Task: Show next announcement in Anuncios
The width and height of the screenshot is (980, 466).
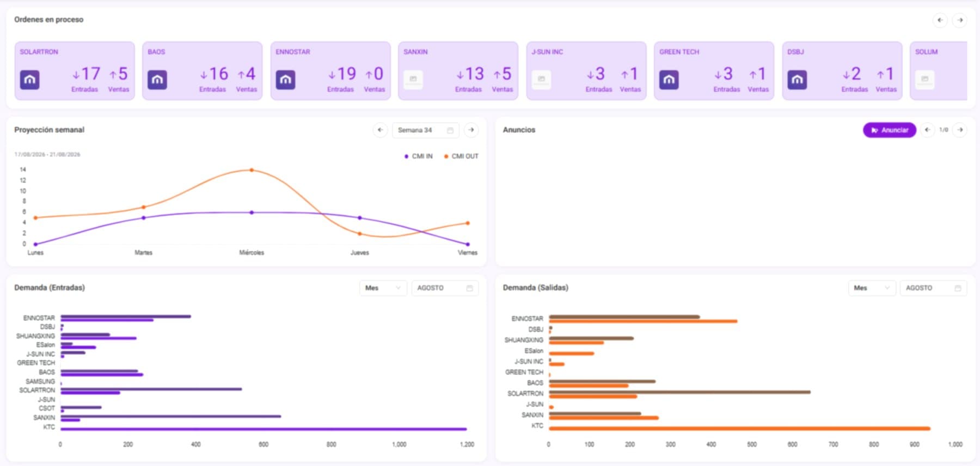Action: 960,130
